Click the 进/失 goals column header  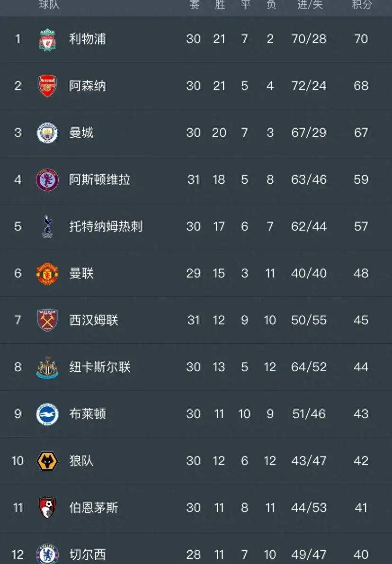(x=310, y=5)
